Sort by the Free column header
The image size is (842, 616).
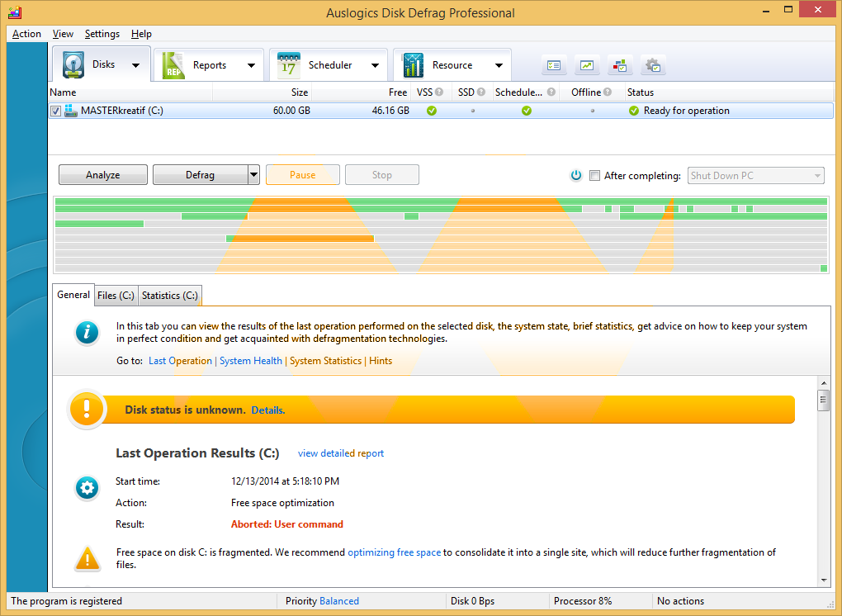pyautogui.click(x=362, y=92)
